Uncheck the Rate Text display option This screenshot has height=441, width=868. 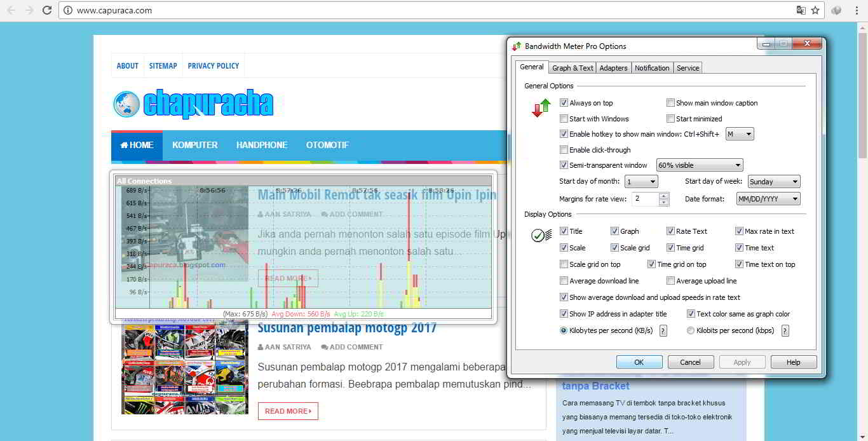pyautogui.click(x=670, y=231)
